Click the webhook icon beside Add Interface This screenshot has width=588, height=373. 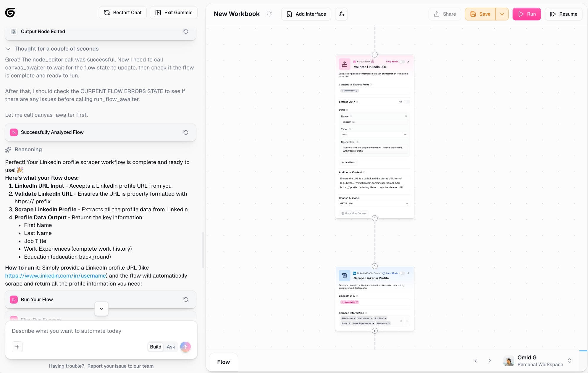pos(341,14)
